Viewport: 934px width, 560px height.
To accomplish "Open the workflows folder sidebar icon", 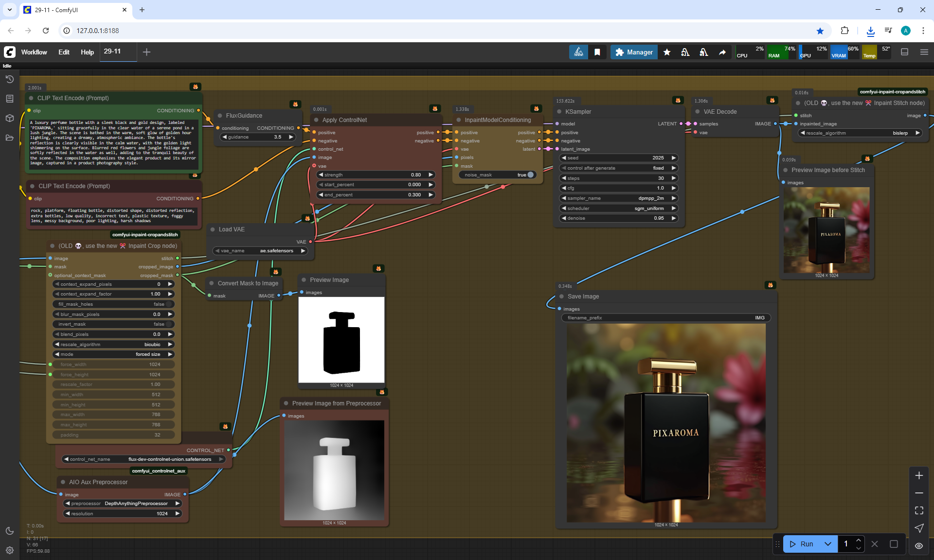I will click(9, 138).
